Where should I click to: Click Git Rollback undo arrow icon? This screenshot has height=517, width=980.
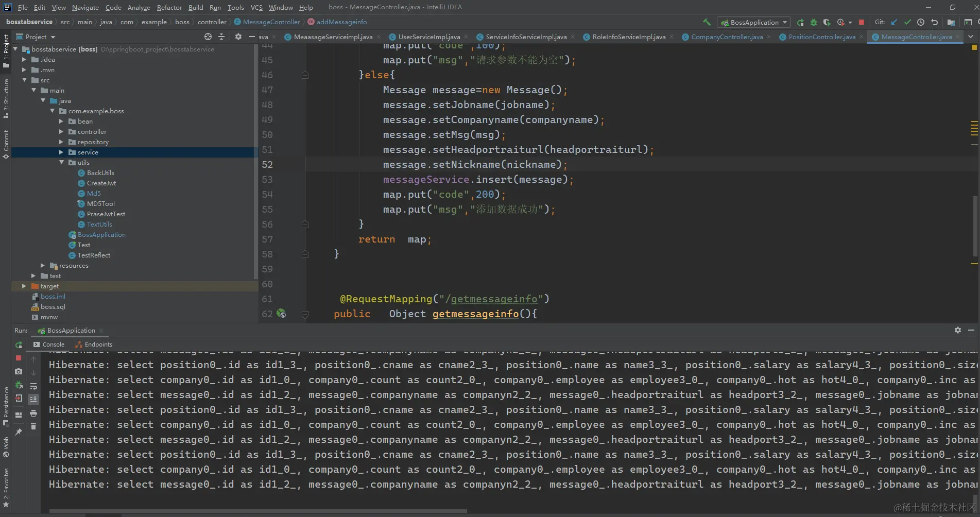point(934,22)
